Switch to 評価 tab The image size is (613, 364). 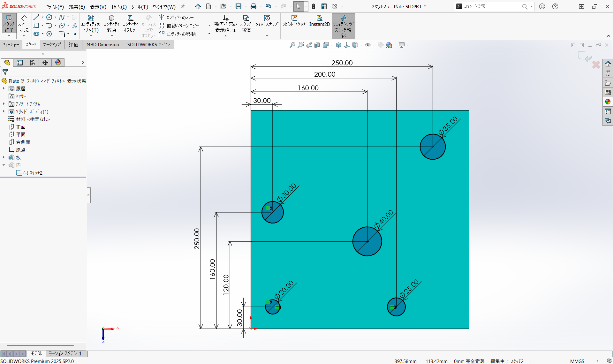click(x=73, y=44)
